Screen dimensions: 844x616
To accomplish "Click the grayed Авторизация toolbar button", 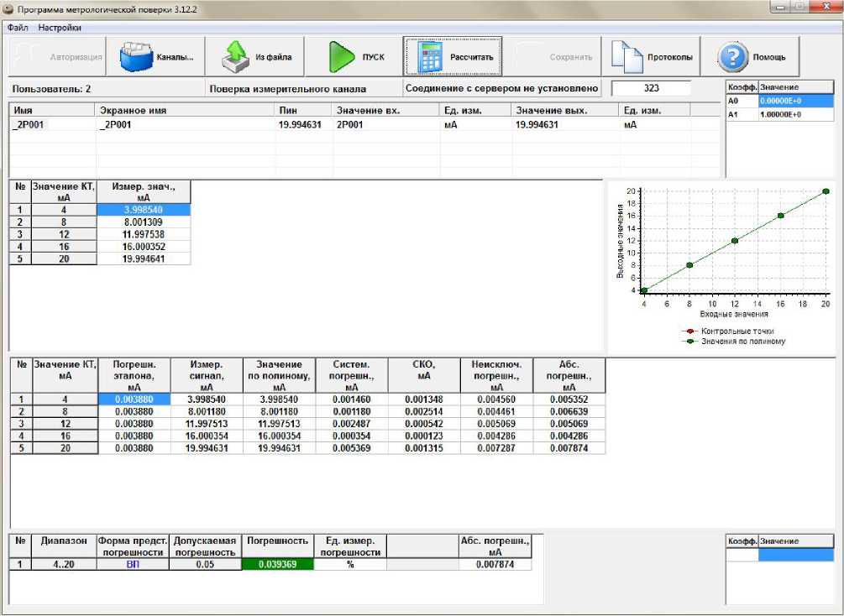I will pyautogui.click(x=56, y=58).
